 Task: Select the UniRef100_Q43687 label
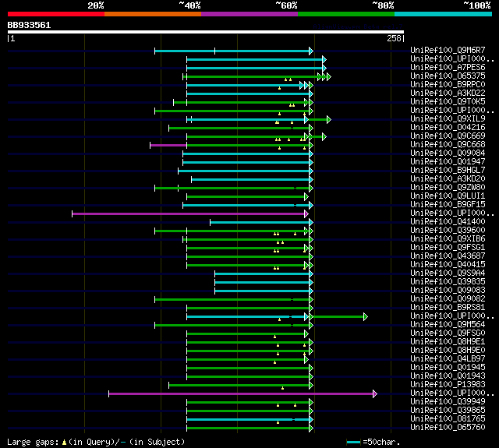448,256
